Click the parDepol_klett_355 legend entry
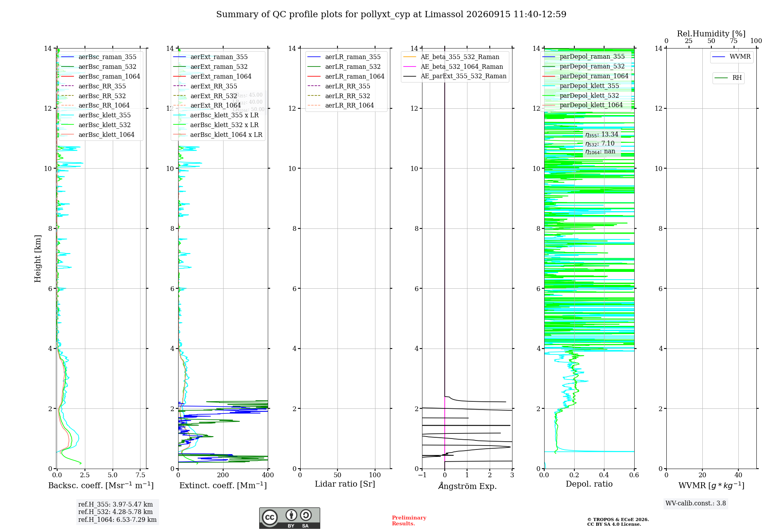 pos(581,86)
